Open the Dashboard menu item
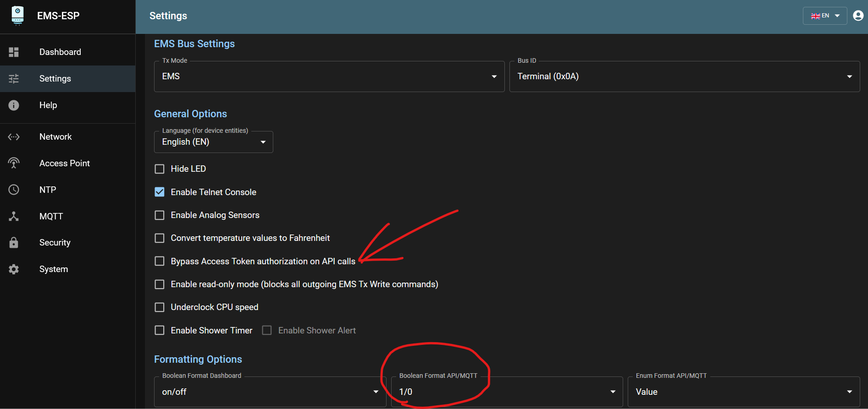The image size is (868, 409). (x=67, y=52)
